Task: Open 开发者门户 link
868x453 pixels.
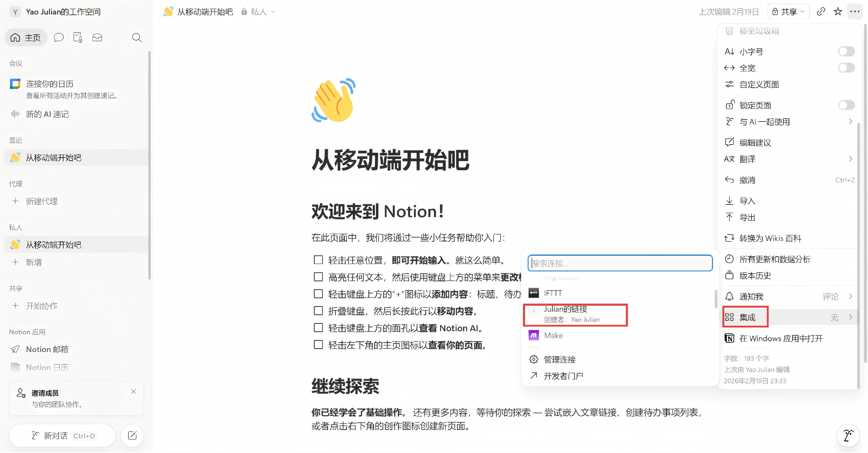Action: coord(619,376)
